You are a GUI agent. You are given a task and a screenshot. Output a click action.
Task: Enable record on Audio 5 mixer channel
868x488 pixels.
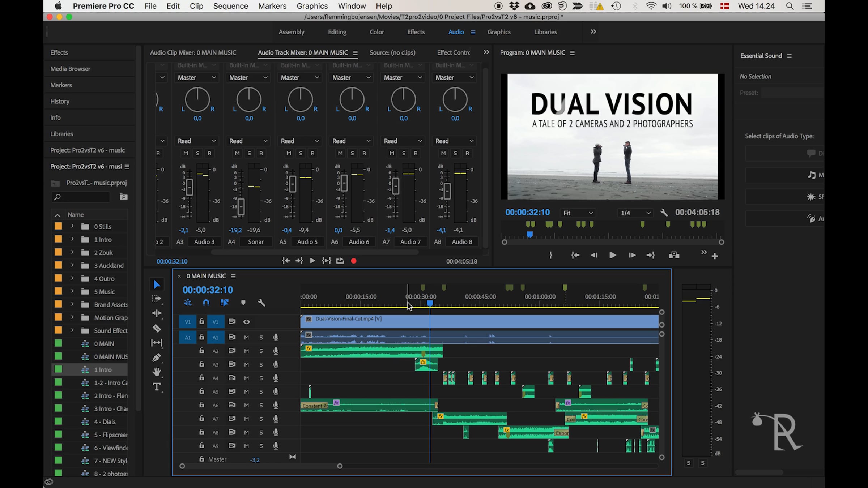(313, 153)
